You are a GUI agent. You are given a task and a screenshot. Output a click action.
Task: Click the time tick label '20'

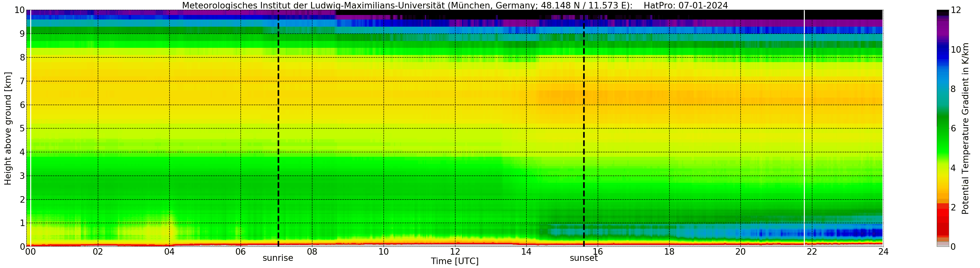pos(740,252)
